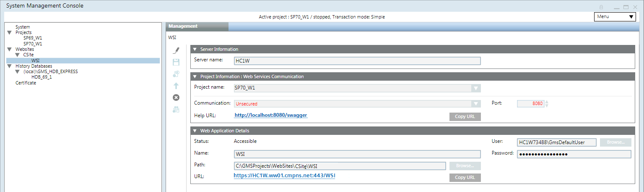Click Copy URL button beside WSI URL
The image size is (644, 192).
[x=465, y=177]
